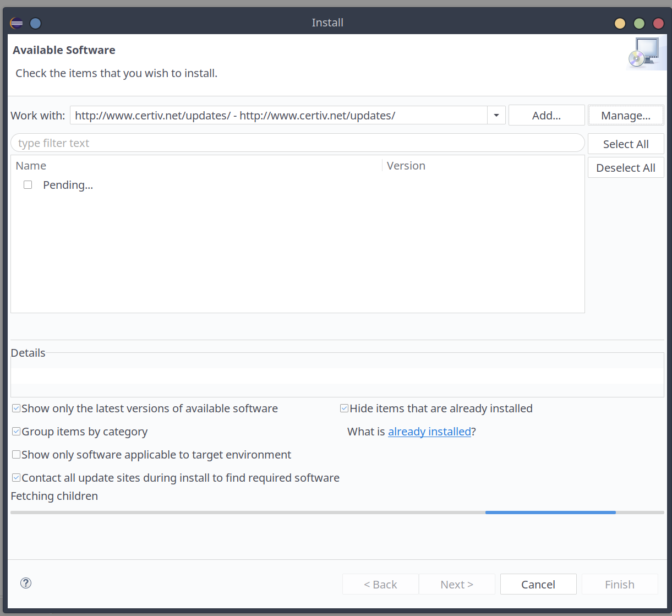Click the install wizard CD computer icon
Image resolution: width=672 pixels, height=616 pixels.
click(643, 53)
